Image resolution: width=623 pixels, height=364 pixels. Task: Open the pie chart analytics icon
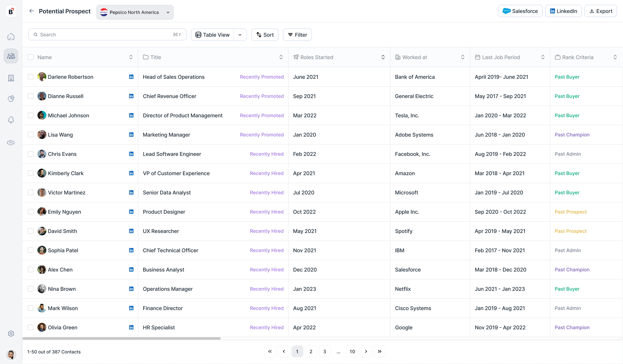11,99
